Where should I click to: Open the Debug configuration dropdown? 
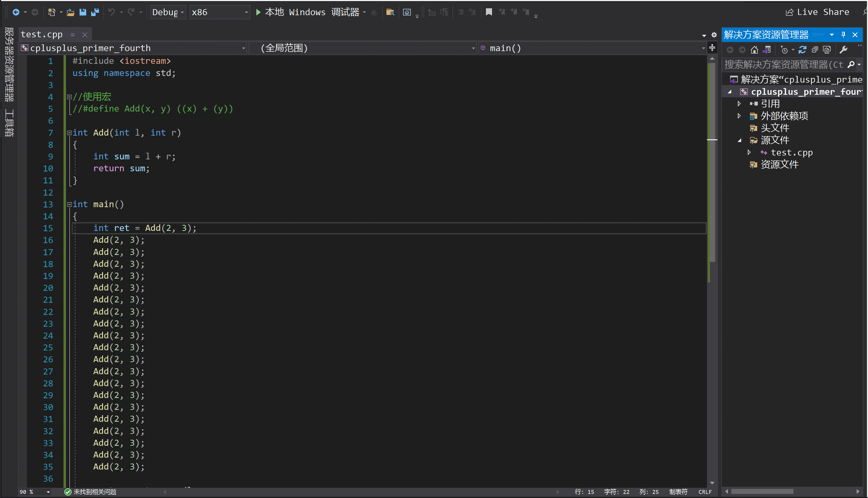168,12
